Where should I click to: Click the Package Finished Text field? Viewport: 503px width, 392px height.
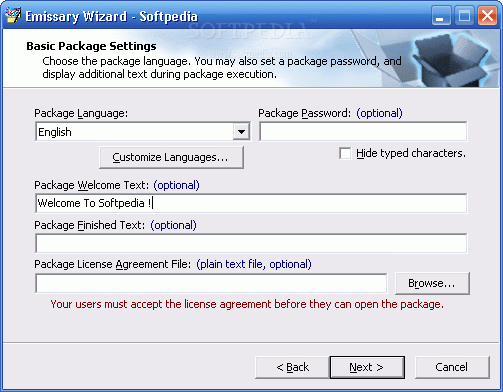(x=251, y=243)
